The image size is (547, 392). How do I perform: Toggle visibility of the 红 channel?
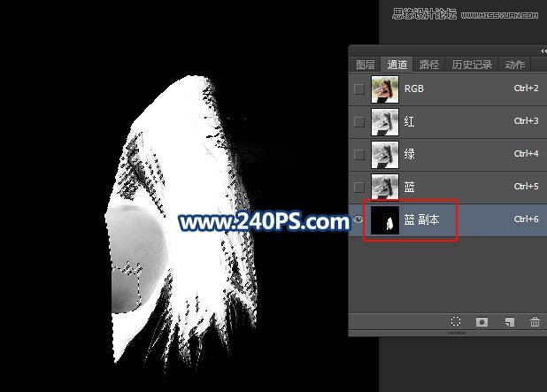click(359, 122)
